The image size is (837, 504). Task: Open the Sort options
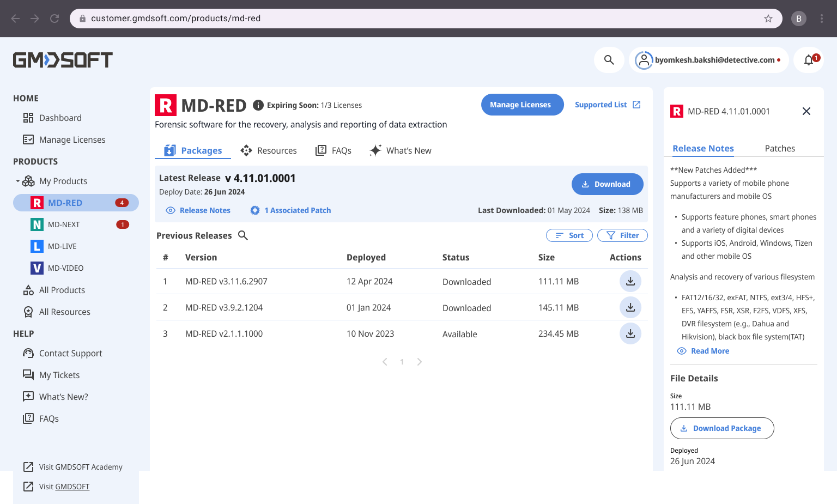tap(569, 235)
